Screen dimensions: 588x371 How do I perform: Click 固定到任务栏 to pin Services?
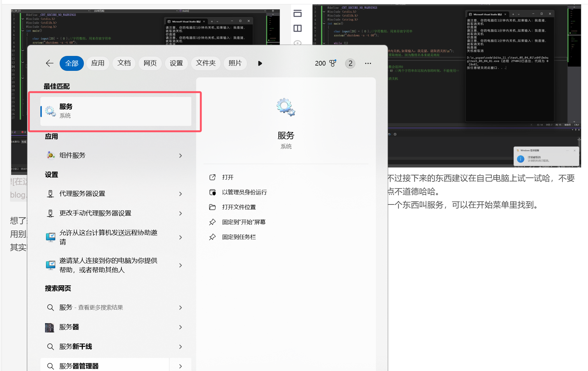pyautogui.click(x=239, y=237)
